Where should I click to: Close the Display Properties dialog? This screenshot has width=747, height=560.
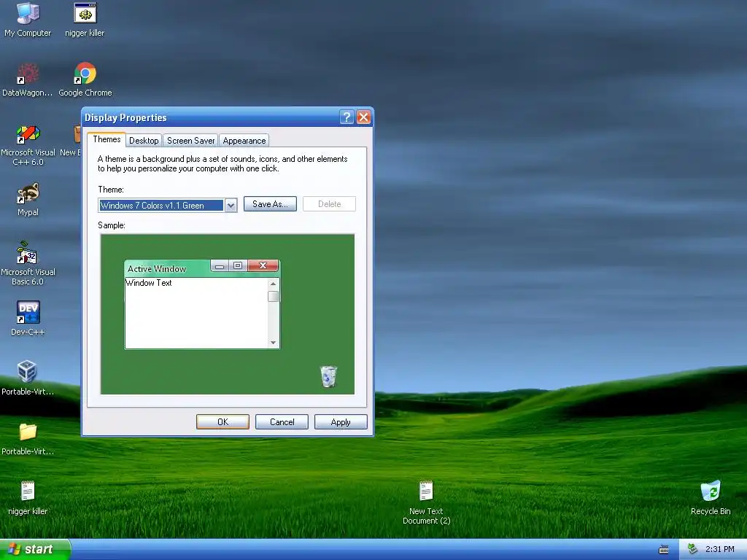(x=363, y=117)
